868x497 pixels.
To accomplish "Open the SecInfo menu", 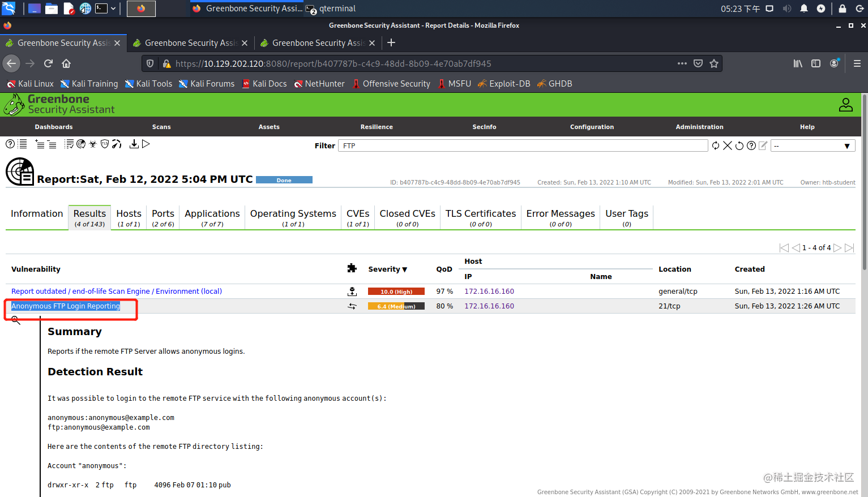I will (x=484, y=127).
